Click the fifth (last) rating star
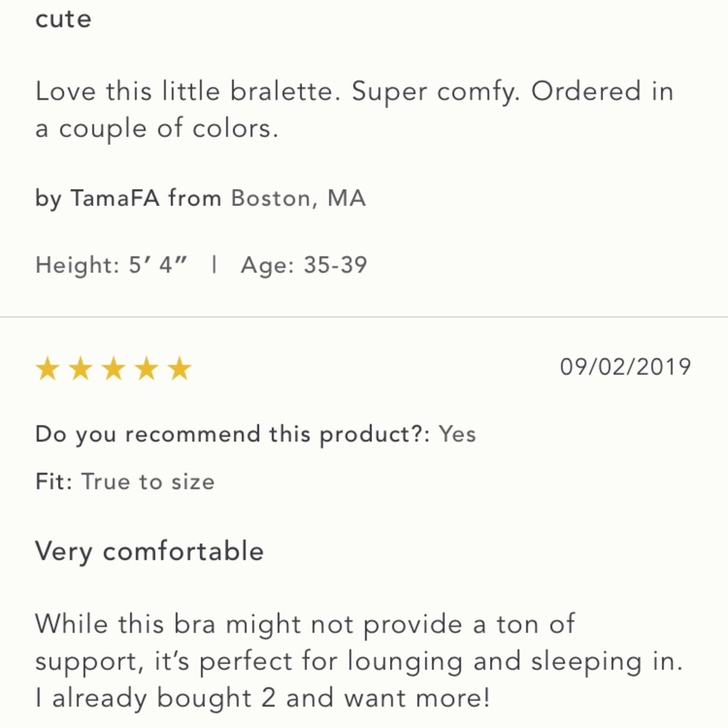The height and width of the screenshot is (728, 728). pyautogui.click(x=178, y=369)
